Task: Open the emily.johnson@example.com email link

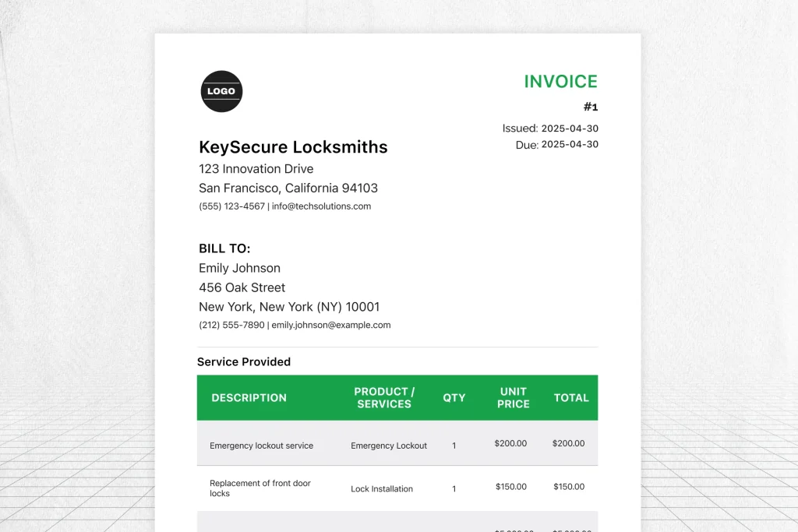Action: (x=330, y=325)
